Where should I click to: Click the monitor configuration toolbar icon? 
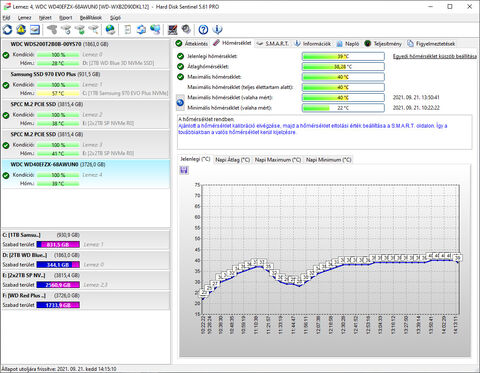click(172, 30)
